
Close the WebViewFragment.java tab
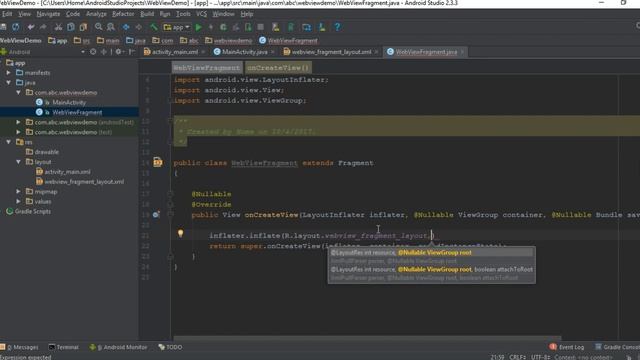[462, 52]
